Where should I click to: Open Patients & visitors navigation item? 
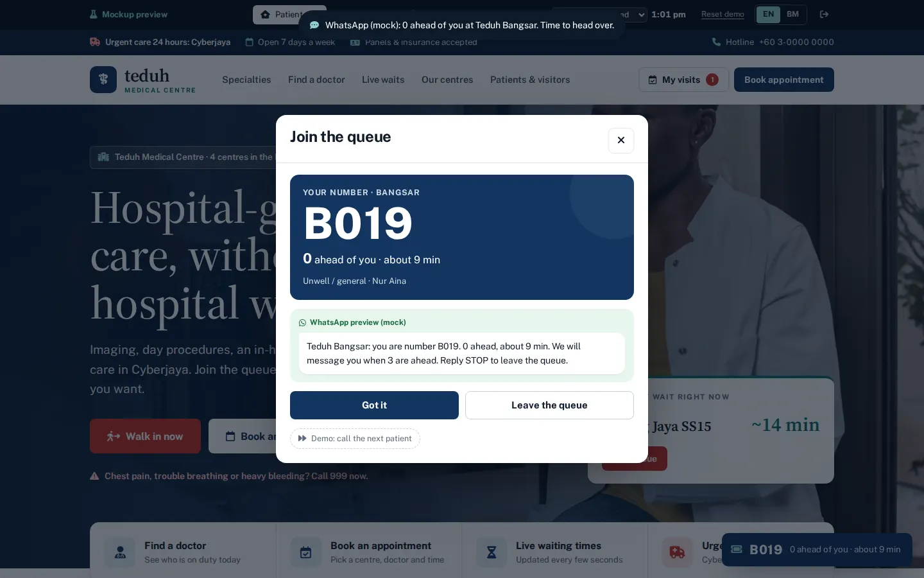tap(530, 80)
